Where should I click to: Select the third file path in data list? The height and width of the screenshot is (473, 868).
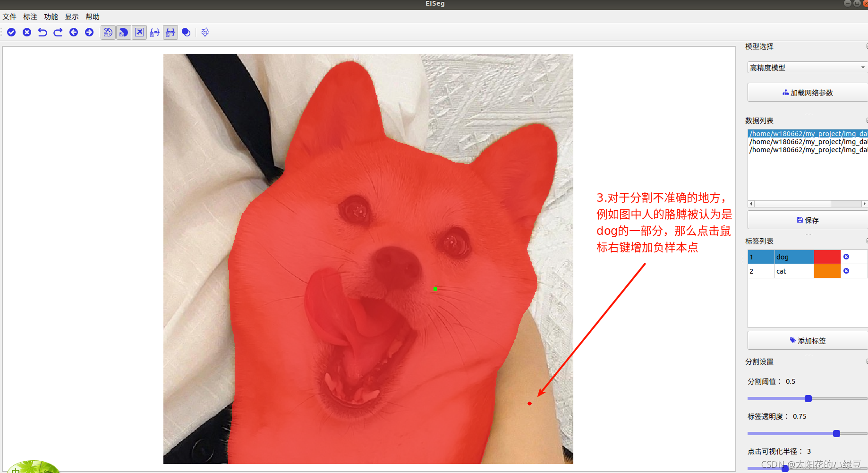click(808, 150)
